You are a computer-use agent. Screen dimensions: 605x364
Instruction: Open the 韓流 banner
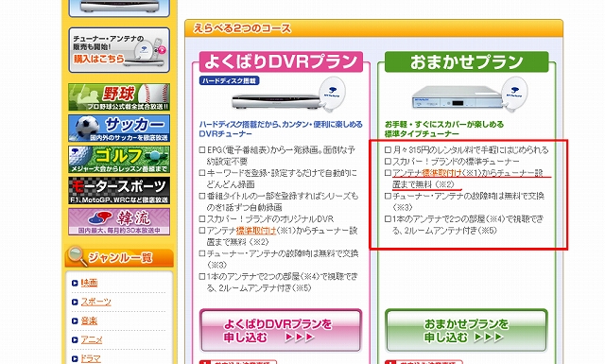point(119,221)
